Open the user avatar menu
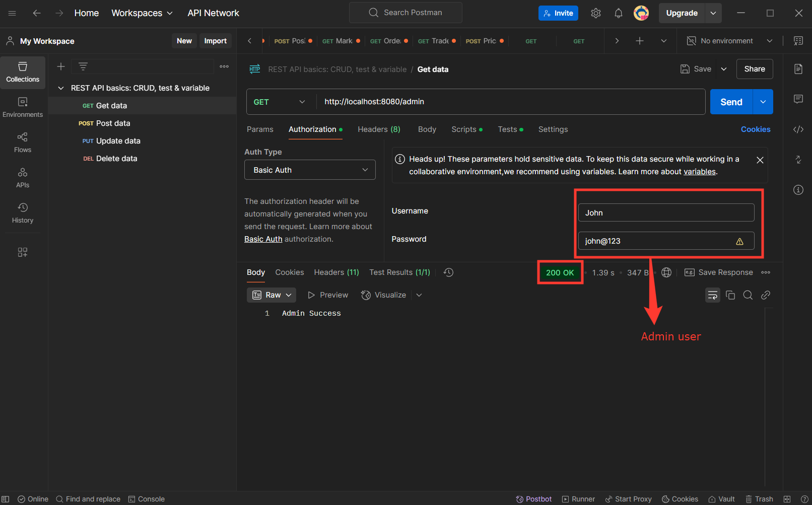The height and width of the screenshot is (505, 812). 641,13
